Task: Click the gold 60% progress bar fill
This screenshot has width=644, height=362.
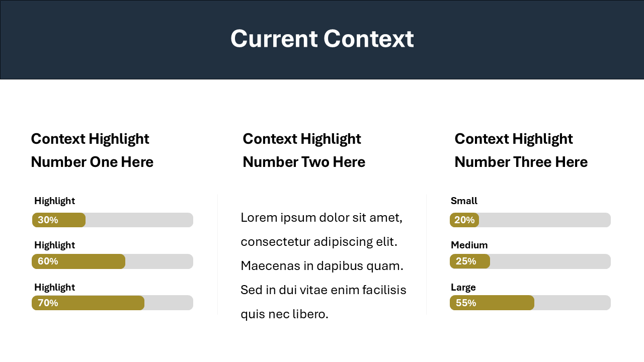Action: click(78, 261)
